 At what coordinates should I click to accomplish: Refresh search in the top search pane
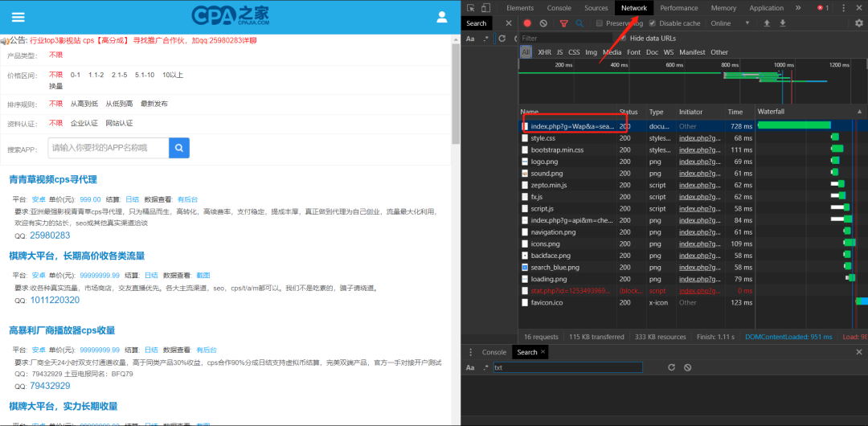tap(502, 39)
